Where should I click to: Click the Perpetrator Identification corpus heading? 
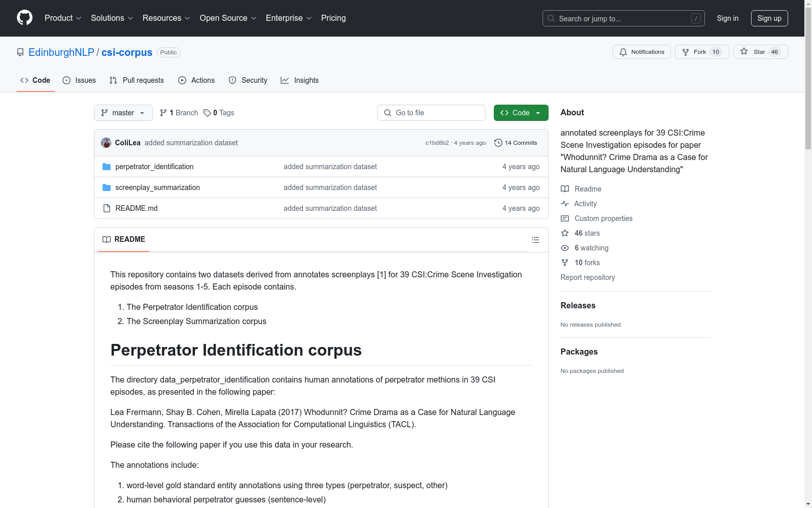(x=236, y=350)
